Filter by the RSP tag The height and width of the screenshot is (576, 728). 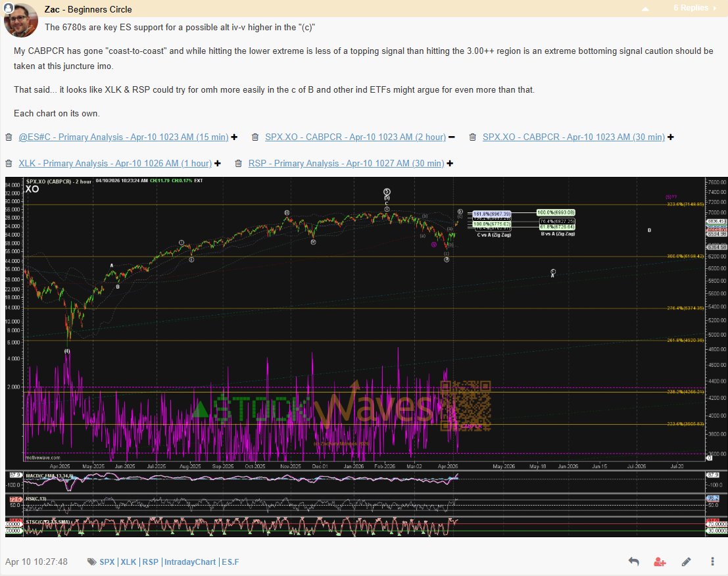[150, 562]
